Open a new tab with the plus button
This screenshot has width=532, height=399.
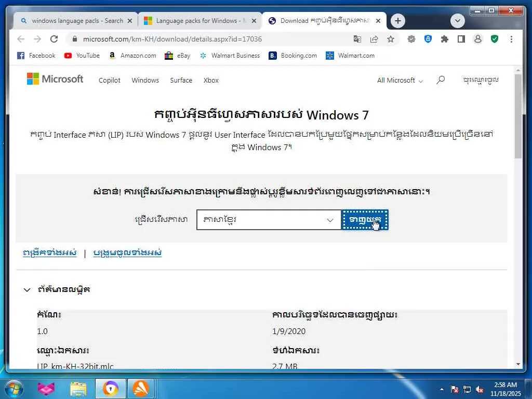tap(397, 21)
